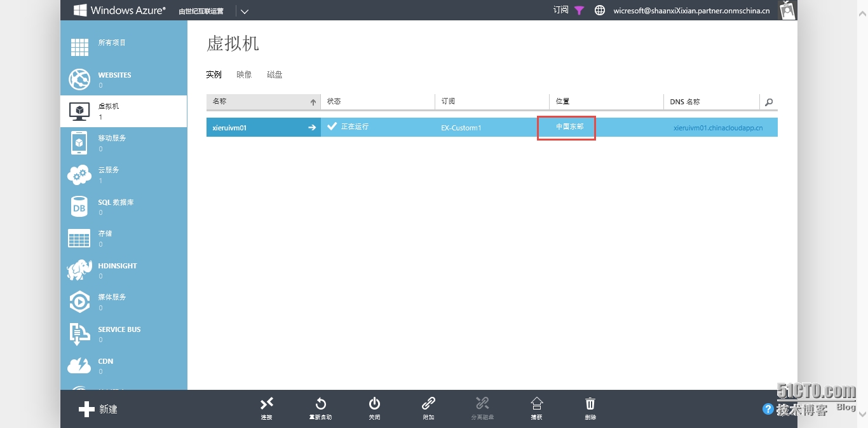Click 由世纪互联运营 text in header
The height and width of the screenshot is (428, 868).
(x=201, y=11)
